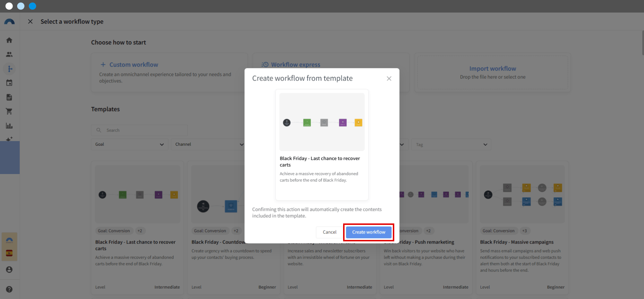Click the "Black Friday - Push remarketing" card title
This screenshot has width=644, height=299.
tap(419, 242)
